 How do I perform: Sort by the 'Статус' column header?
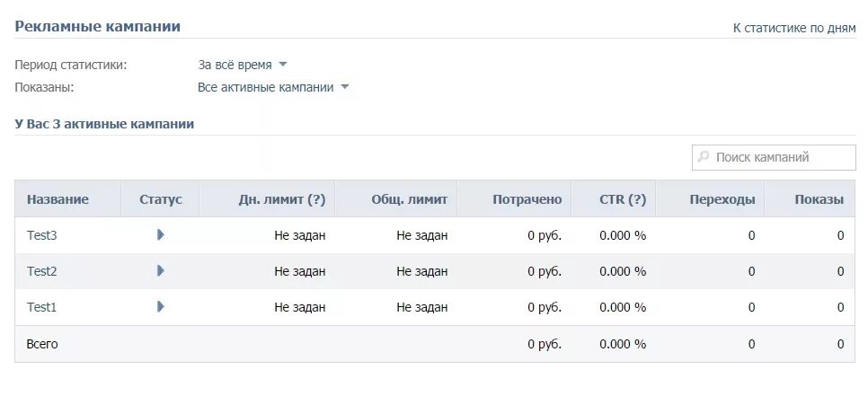point(161,199)
